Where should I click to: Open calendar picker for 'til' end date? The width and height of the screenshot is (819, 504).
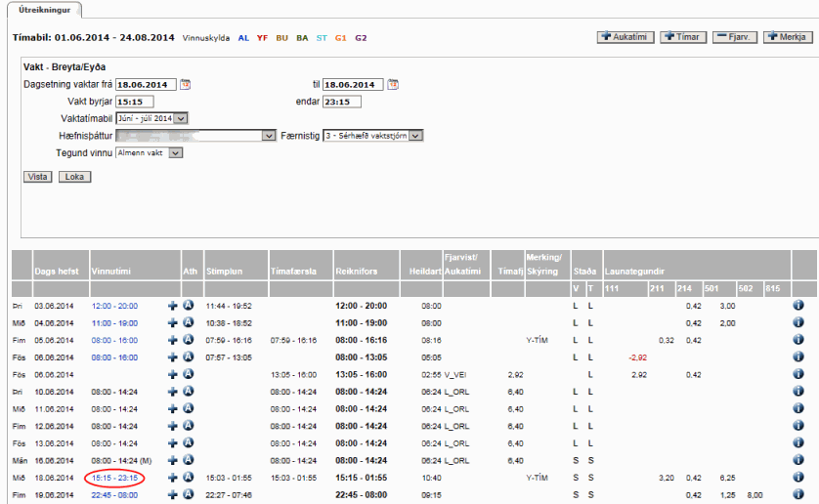tap(393, 85)
